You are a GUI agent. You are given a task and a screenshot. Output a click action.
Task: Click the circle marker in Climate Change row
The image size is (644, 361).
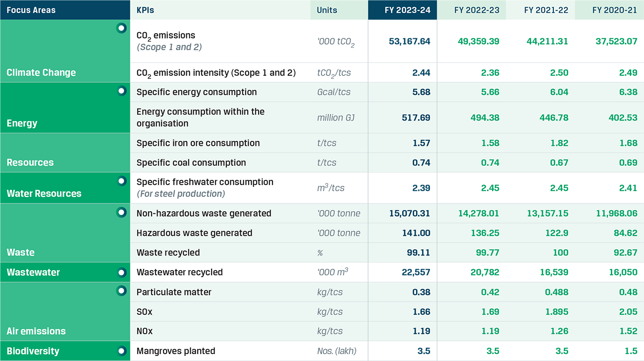[121, 28]
